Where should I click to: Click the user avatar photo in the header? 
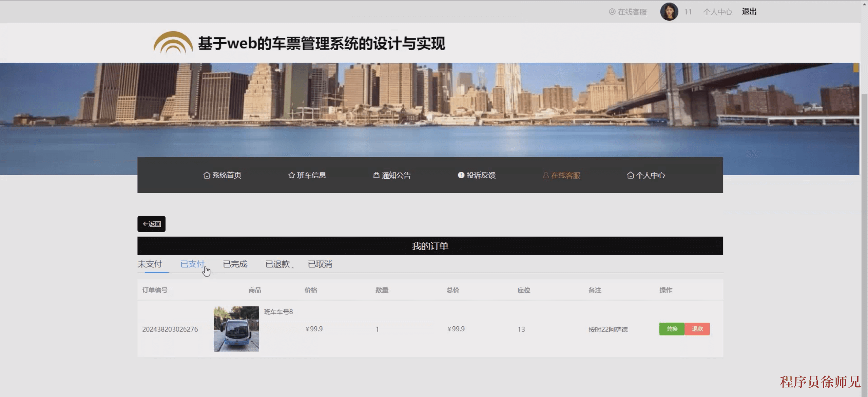point(669,11)
